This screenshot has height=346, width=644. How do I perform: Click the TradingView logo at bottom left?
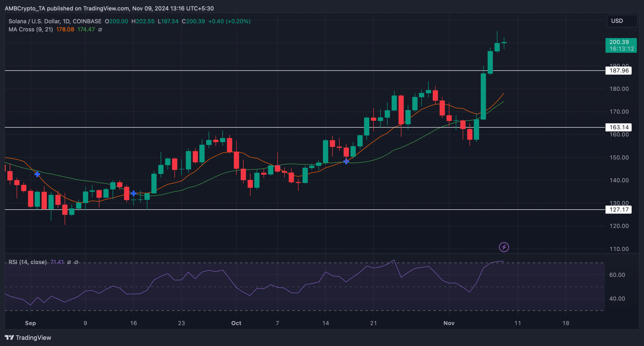(x=28, y=338)
